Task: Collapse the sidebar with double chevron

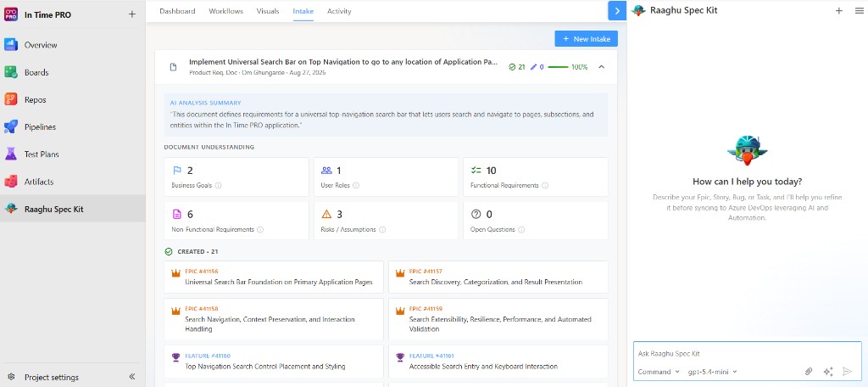Action: click(x=132, y=377)
